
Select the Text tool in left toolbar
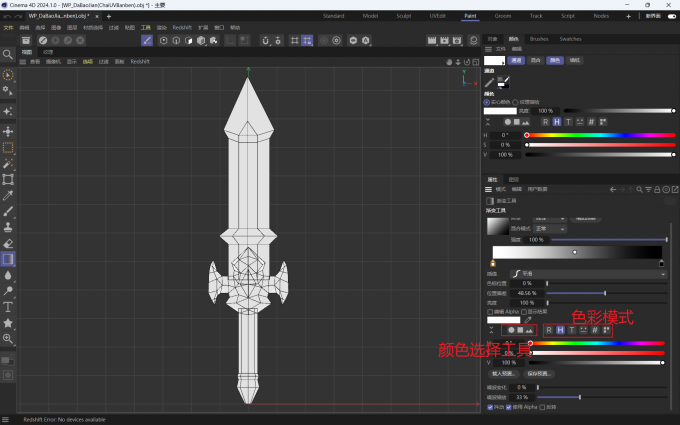pyautogui.click(x=8, y=307)
